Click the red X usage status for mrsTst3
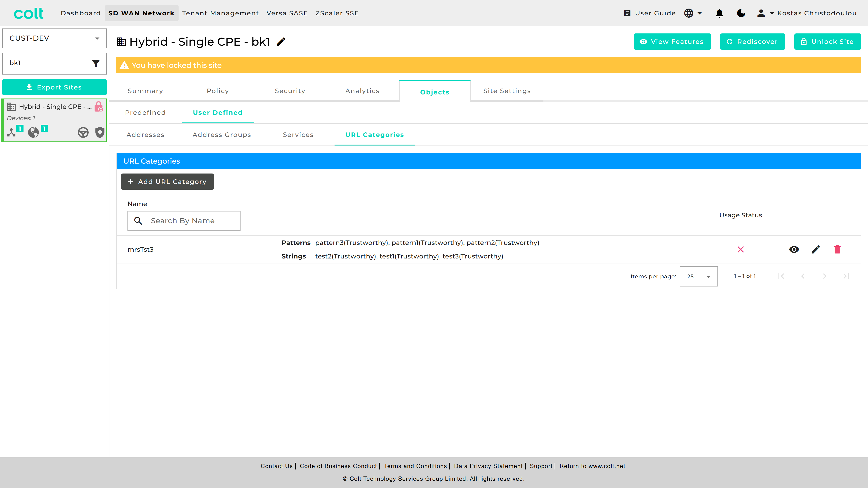 coord(741,250)
